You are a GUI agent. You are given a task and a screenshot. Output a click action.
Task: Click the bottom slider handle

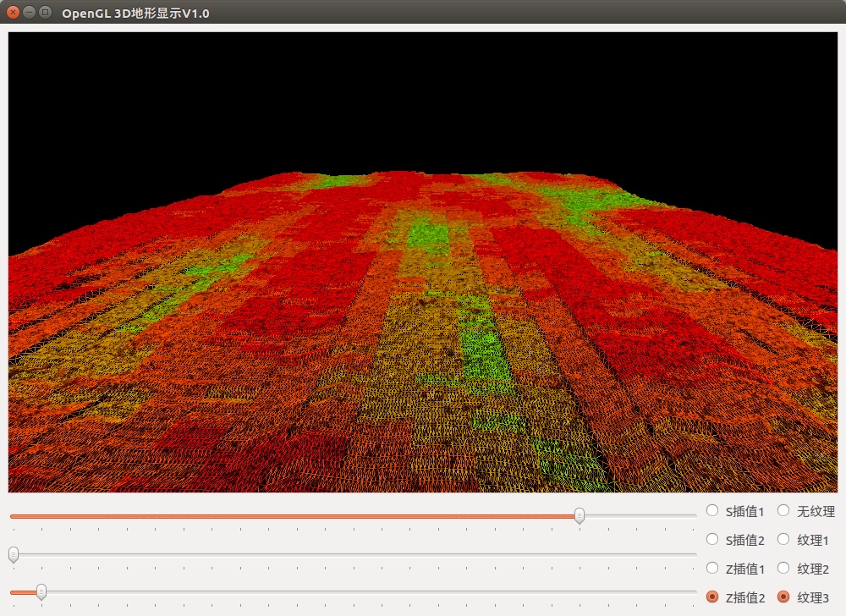point(41,592)
